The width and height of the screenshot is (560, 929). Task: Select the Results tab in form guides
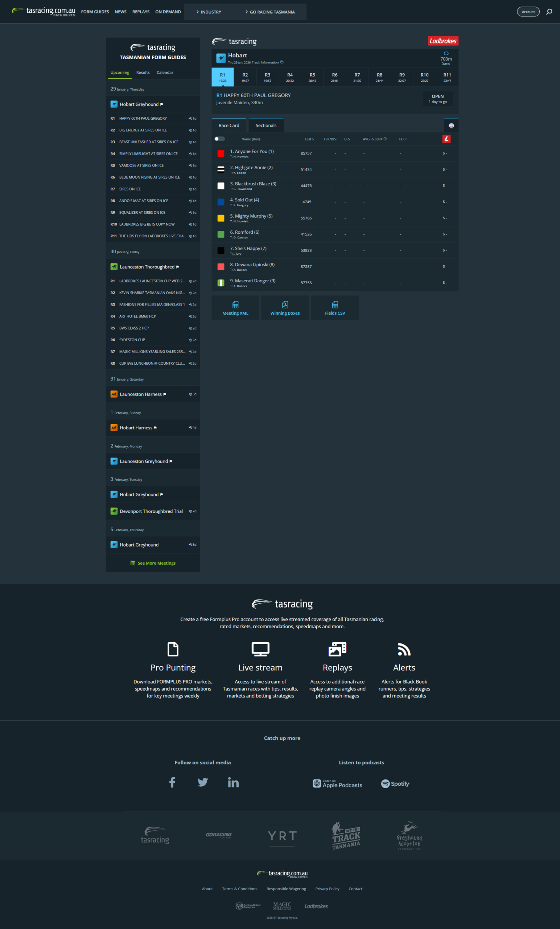click(143, 72)
